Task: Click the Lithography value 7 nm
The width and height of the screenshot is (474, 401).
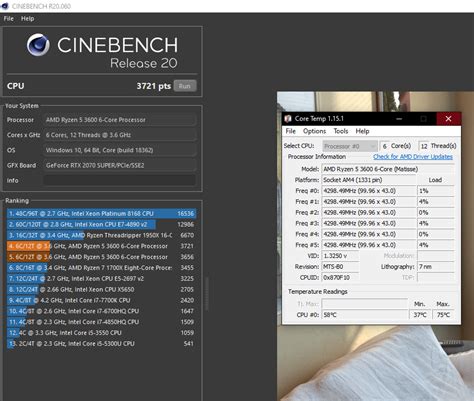Action: tap(435, 267)
